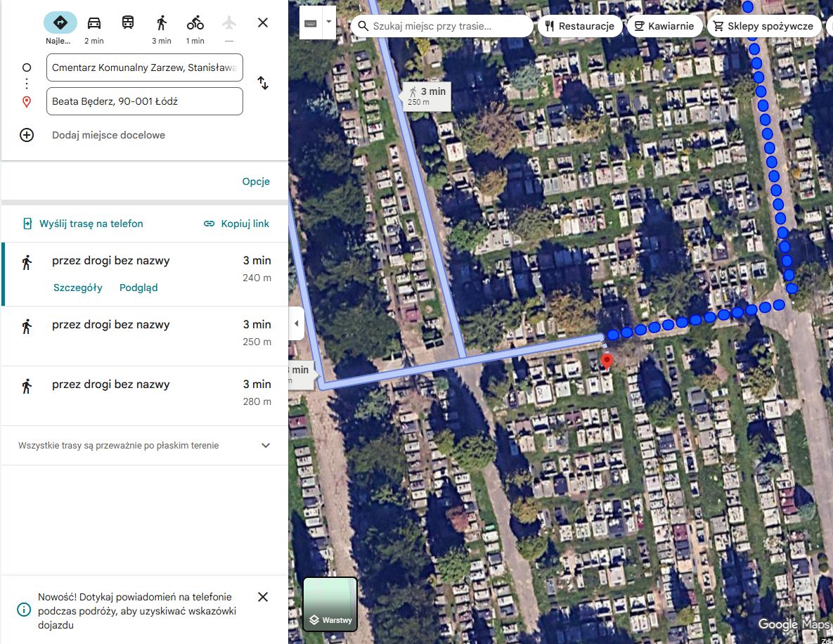Toggle the Warstwy layers thumbnail
The width and height of the screenshot is (833, 644).
[330, 604]
